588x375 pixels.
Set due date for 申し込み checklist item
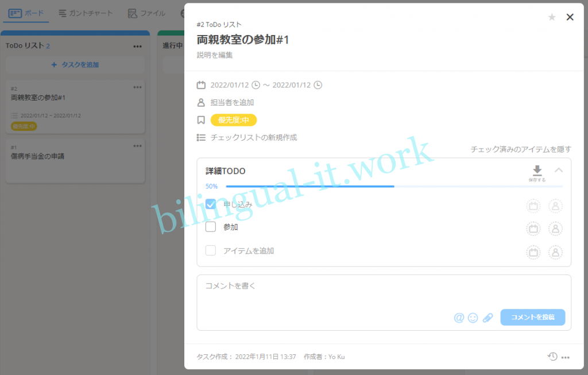click(533, 206)
